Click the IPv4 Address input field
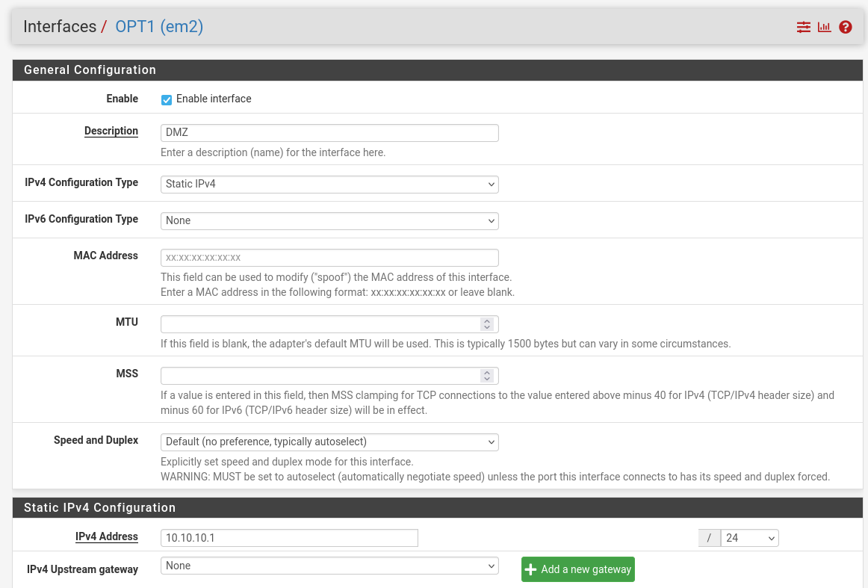 (289, 538)
